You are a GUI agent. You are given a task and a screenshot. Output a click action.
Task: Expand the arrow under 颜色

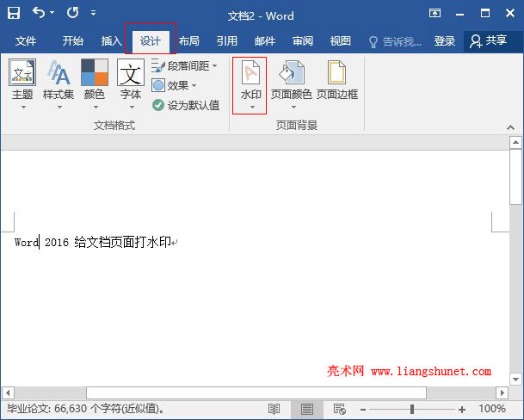click(x=96, y=108)
